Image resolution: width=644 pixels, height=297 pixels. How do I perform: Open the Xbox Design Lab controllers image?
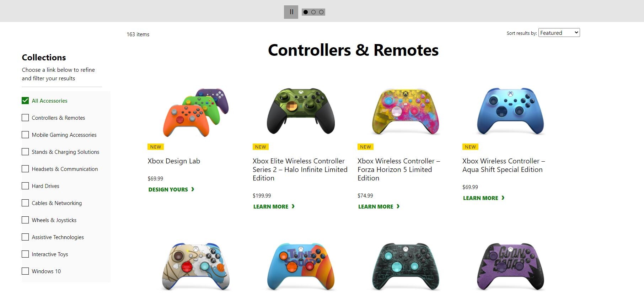pyautogui.click(x=195, y=112)
